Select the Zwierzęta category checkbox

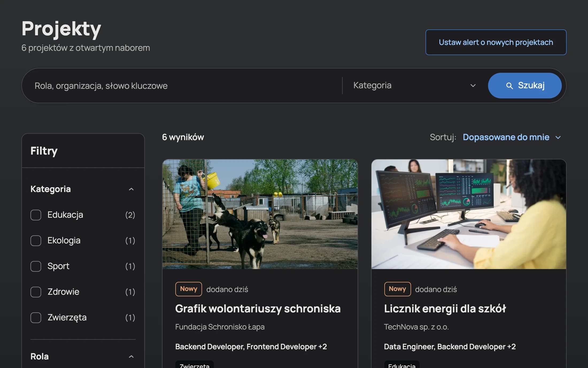[36, 318]
